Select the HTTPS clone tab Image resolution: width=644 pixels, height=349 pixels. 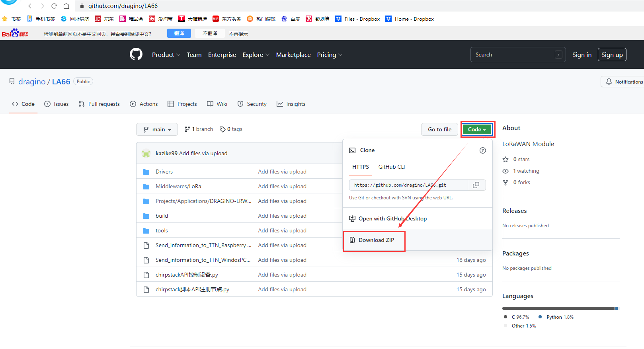(361, 167)
